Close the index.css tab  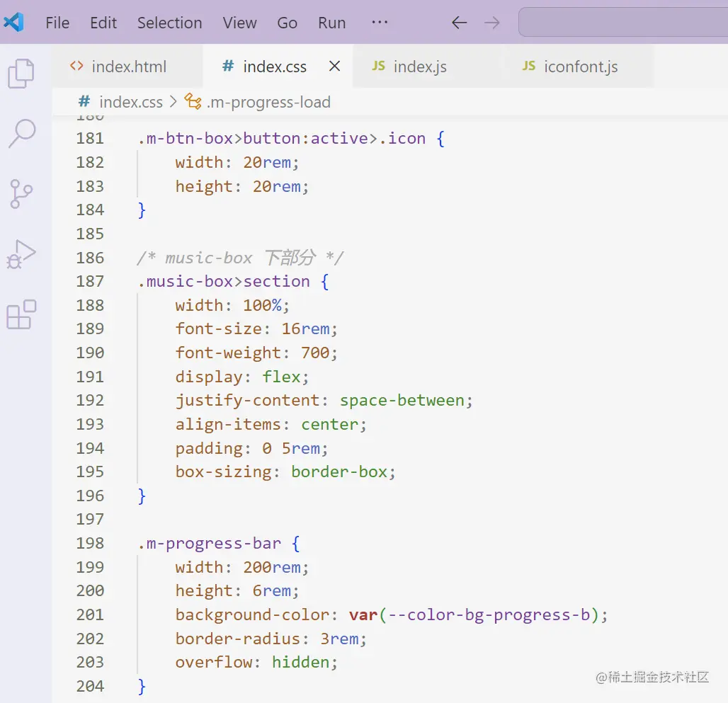coord(334,67)
